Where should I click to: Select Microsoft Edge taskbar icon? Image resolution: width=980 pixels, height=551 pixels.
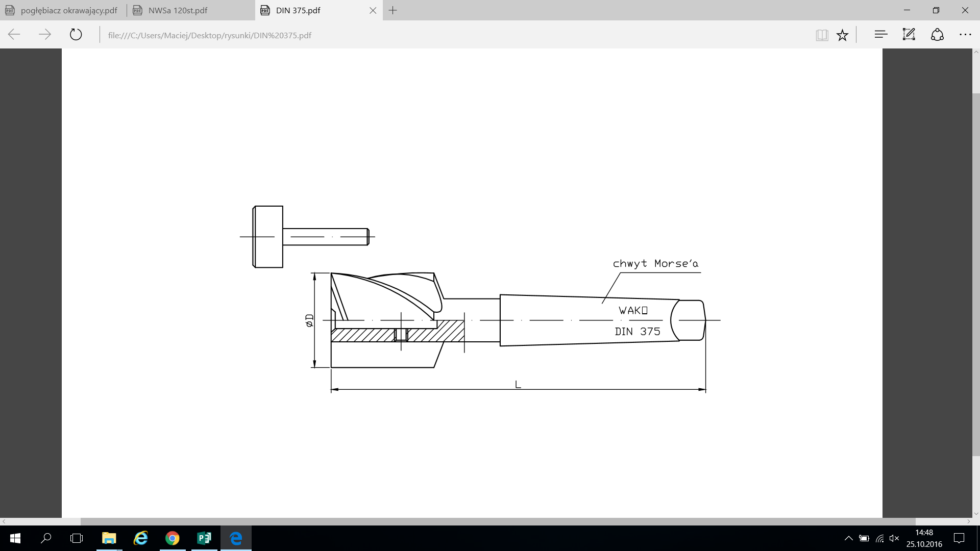[236, 538]
